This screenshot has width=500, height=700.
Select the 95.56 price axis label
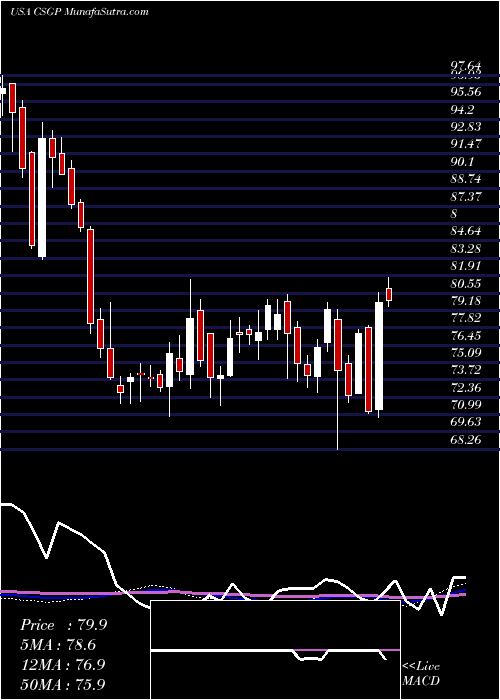tap(466, 92)
